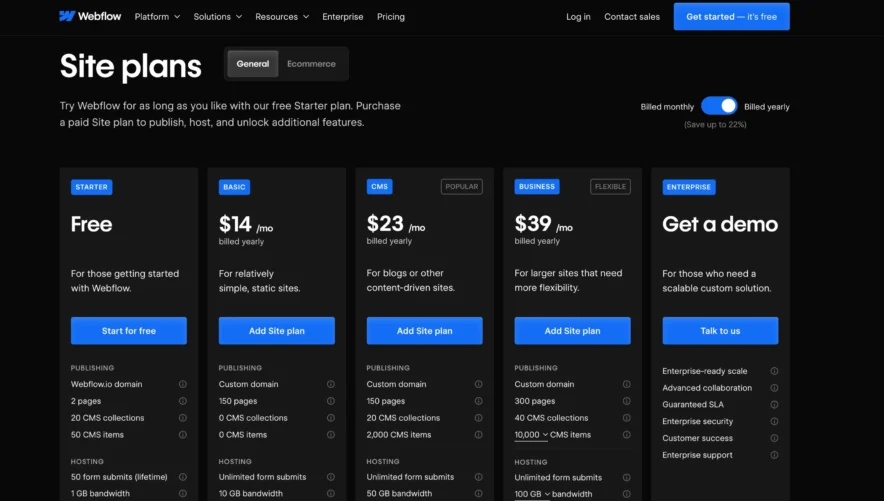Show info for 50 GB bandwidth
This screenshot has width=884, height=501.
click(478, 494)
